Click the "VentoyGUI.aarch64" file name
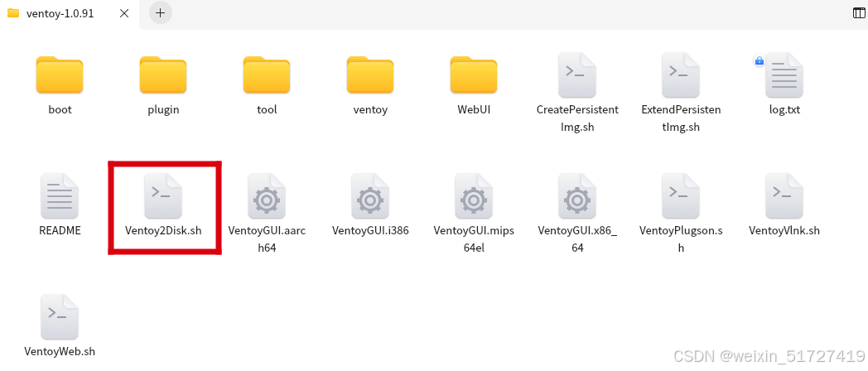Image resolution: width=868 pixels, height=371 pixels. click(x=267, y=238)
